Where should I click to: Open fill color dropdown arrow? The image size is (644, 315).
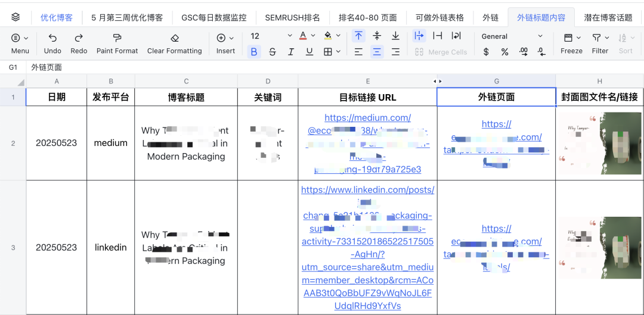pyautogui.click(x=338, y=36)
